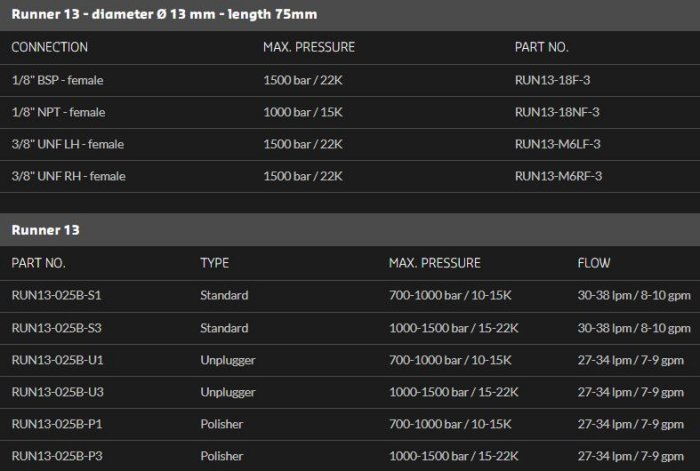Screen dimensions: 700x471
Task: Click the 1/8" NPT - female connection
Action: pyautogui.click(x=58, y=112)
